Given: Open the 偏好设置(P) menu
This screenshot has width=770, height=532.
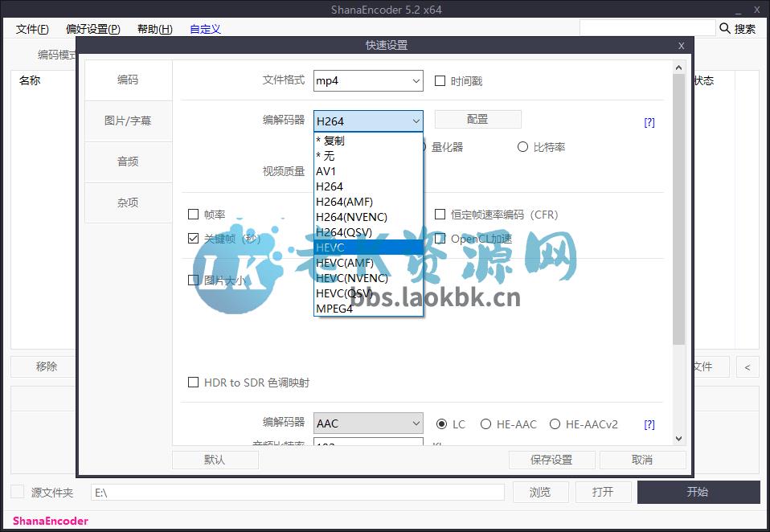Looking at the screenshot, I should pos(93,29).
